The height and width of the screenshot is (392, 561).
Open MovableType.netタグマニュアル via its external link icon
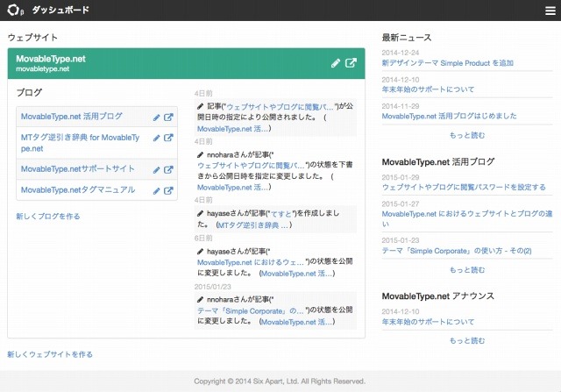coord(168,191)
